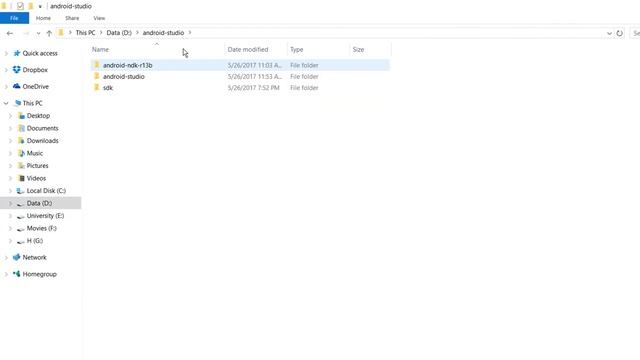Image resolution: width=640 pixels, height=360 pixels.
Task: Open the chevron after This PC breadcrumb
Action: 101,33
